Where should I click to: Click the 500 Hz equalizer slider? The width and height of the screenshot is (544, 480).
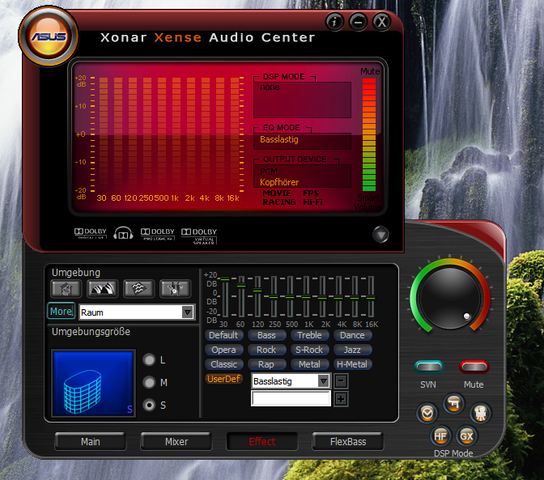(x=290, y=297)
